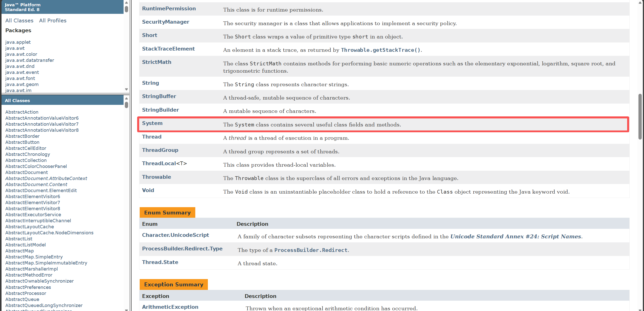This screenshot has height=311, width=644.
Task: Open the StackTraceElement class page
Action: tap(168, 49)
